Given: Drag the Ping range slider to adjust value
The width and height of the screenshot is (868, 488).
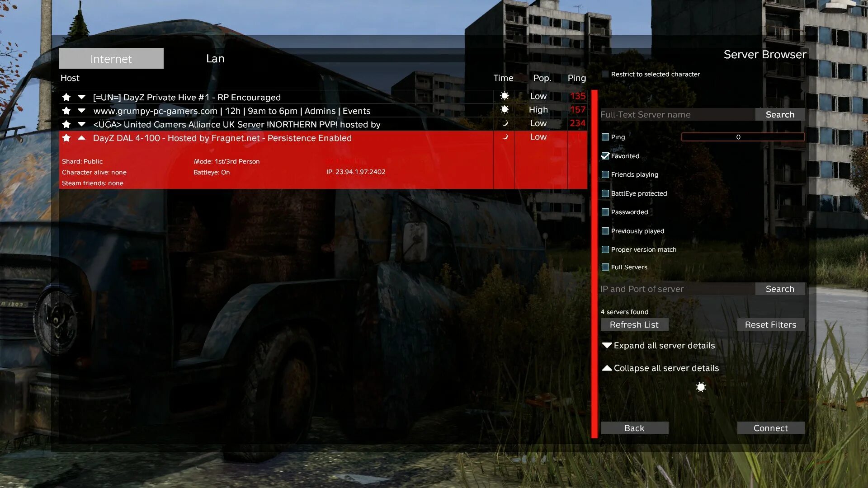Looking at the screenshot, I should pos(742,137).
